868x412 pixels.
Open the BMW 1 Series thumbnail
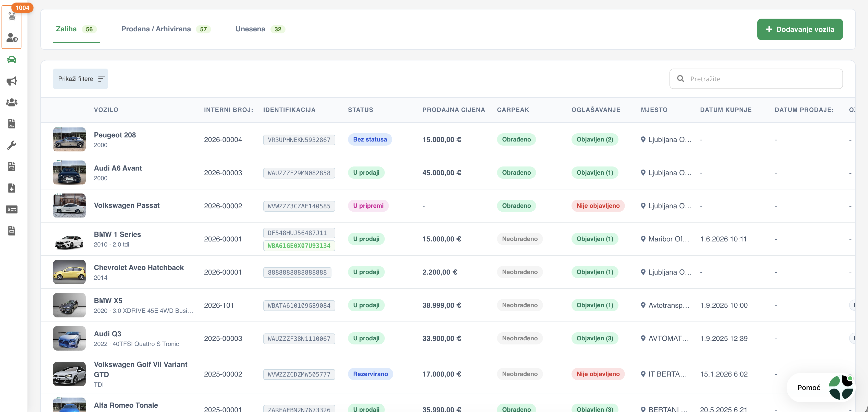pyautogui.click(x=69, y=239)
